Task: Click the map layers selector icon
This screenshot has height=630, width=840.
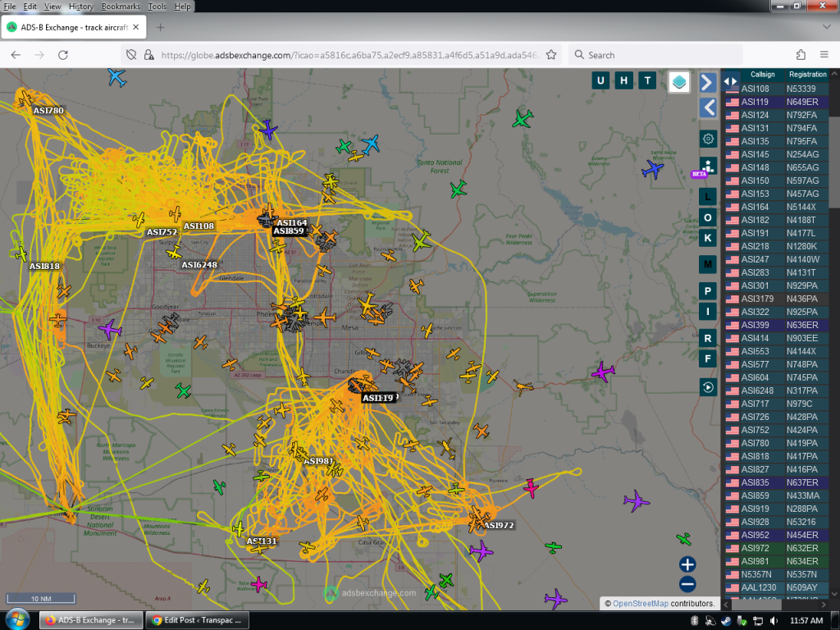Action: (x=678, y=83)
